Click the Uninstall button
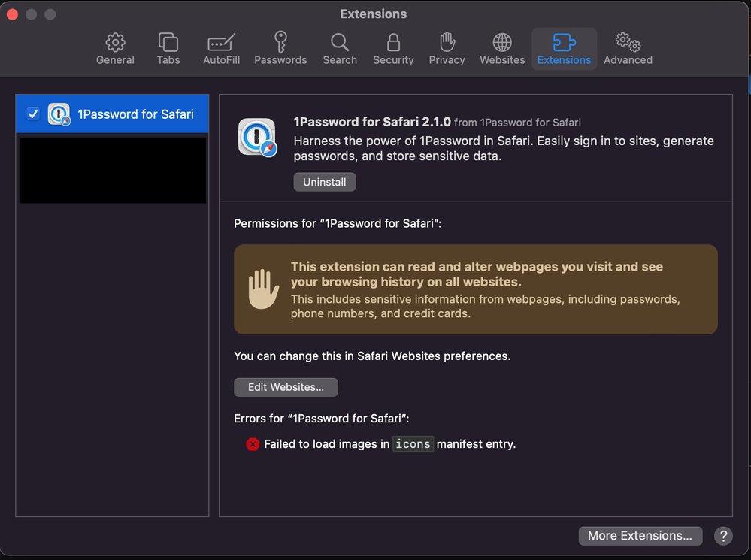Image resolution: width=751 pixels, height=560 pixels. point(325,182)
